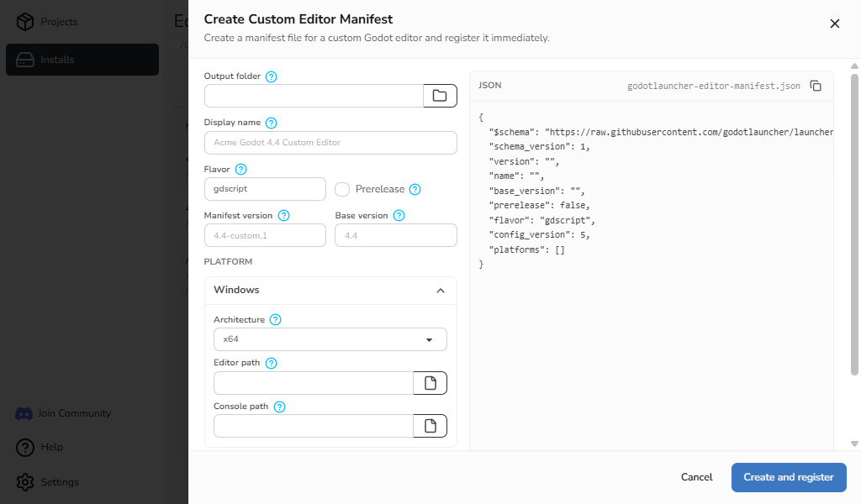The image size is (861, 504).
Task: Show help for Architecture
Action: [x=276, y=320]
